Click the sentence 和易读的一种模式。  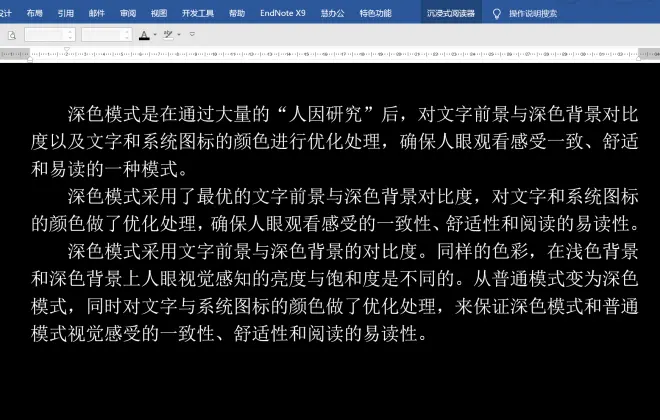[x=109, y=169]
